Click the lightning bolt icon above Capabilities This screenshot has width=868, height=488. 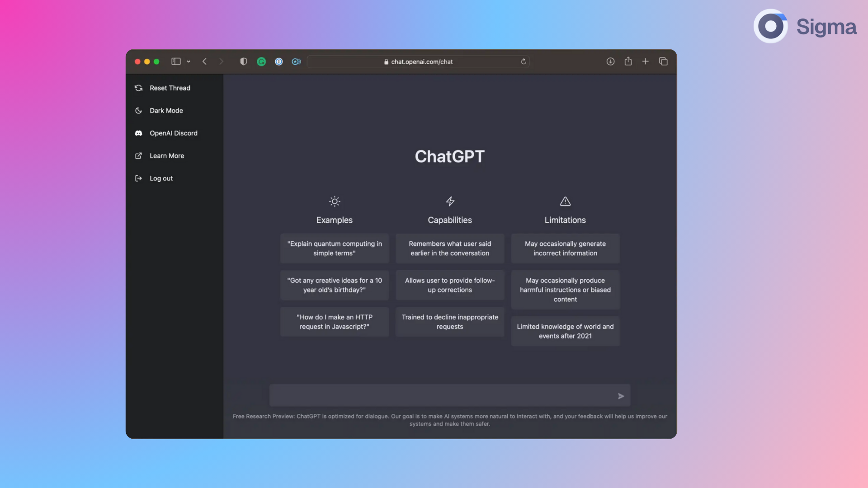point(450,202)
